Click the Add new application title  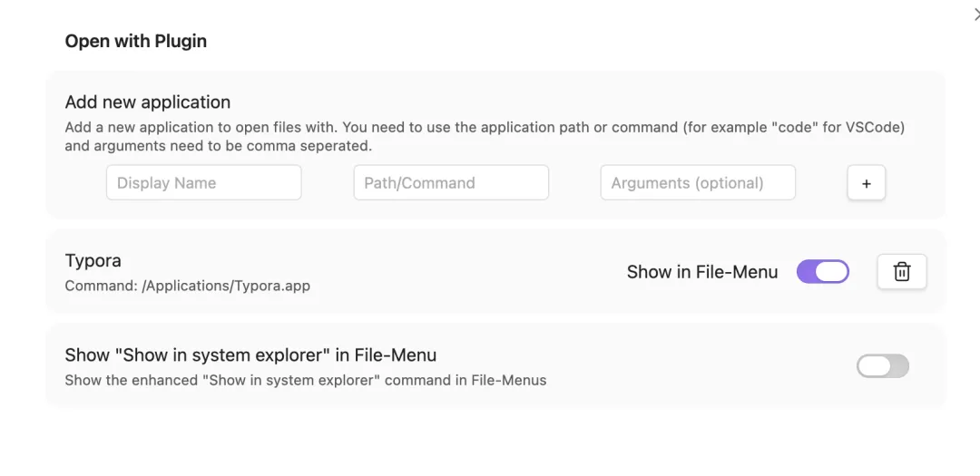pos(148,102)
